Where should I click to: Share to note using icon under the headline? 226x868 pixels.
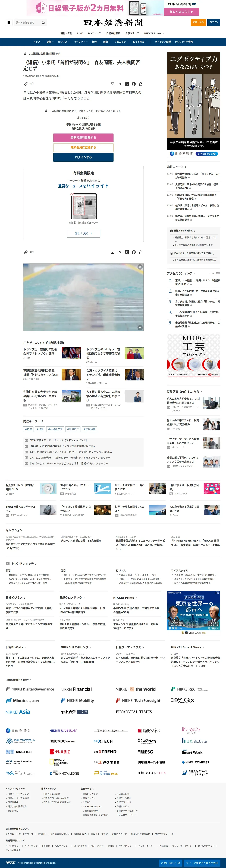[x=120, y=84]
